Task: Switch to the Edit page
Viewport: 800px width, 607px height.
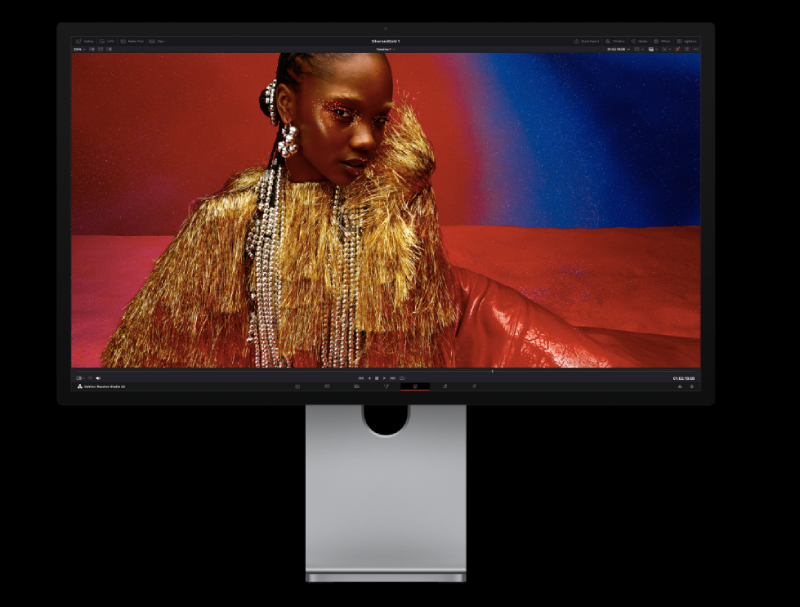Action: point(356,386)
